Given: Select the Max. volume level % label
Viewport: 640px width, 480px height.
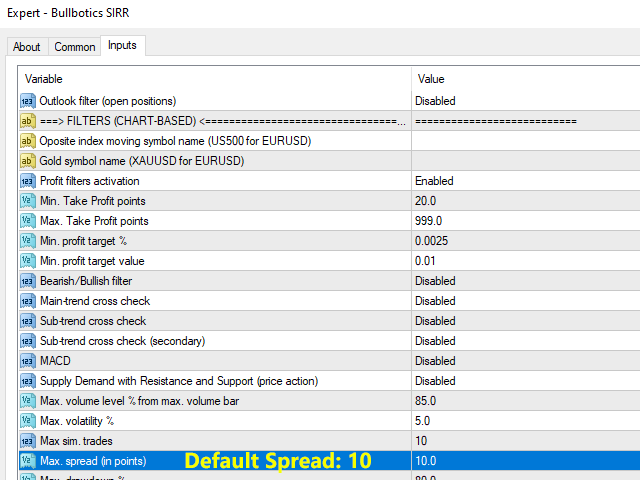Looking at the screenshot, I should 140,401.
